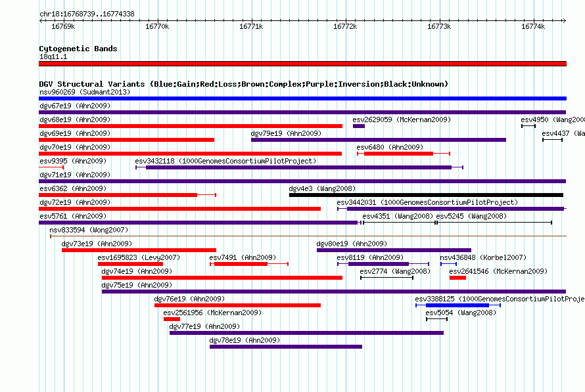Viewport: 585px width, 392px height.
Task: Select the dgv71e19 (Ahn2009) label
Action: pos(75,175)
